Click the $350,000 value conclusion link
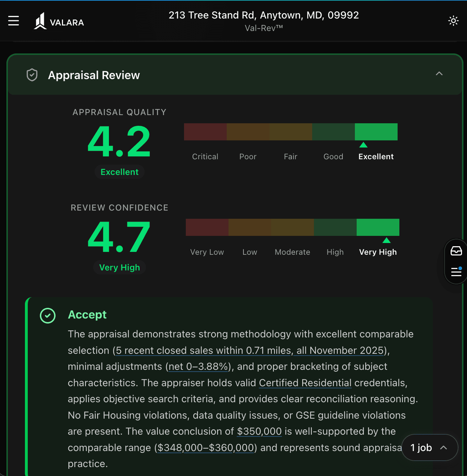 pos(259,431)
